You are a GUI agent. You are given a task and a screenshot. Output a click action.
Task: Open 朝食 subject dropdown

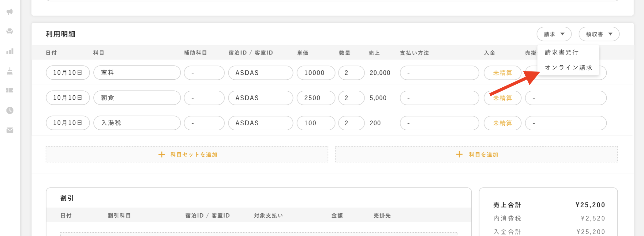pyautogui.click(x=137, y=98)
